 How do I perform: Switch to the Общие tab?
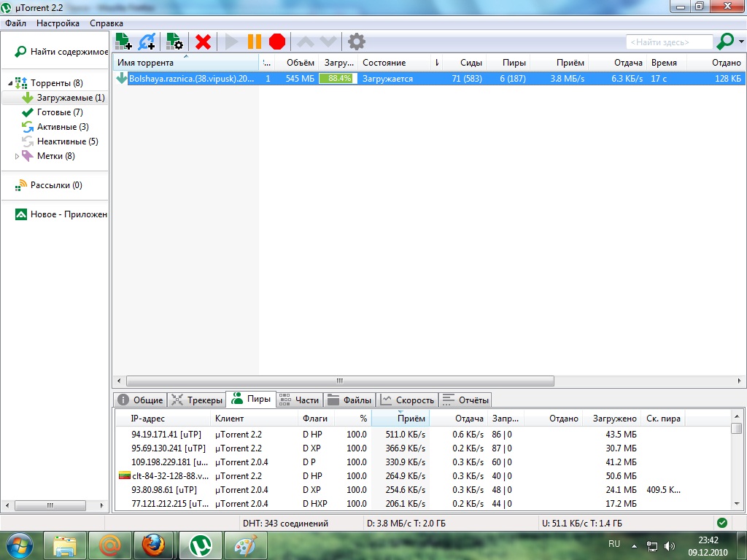point(141,400)
